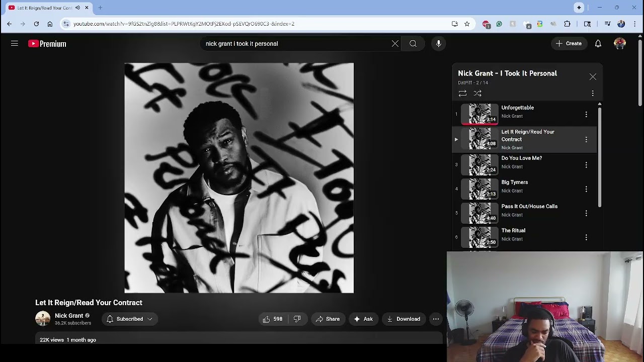644x362 pixels.
Task: Select Pass It Out/House Calls track title
Action: point(529,207)
